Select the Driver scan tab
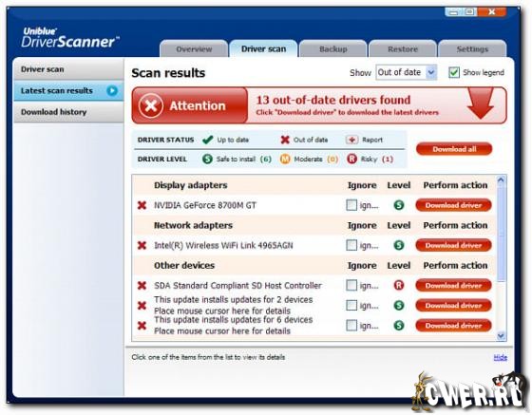 pyautogui.click(x=263, y=49)
